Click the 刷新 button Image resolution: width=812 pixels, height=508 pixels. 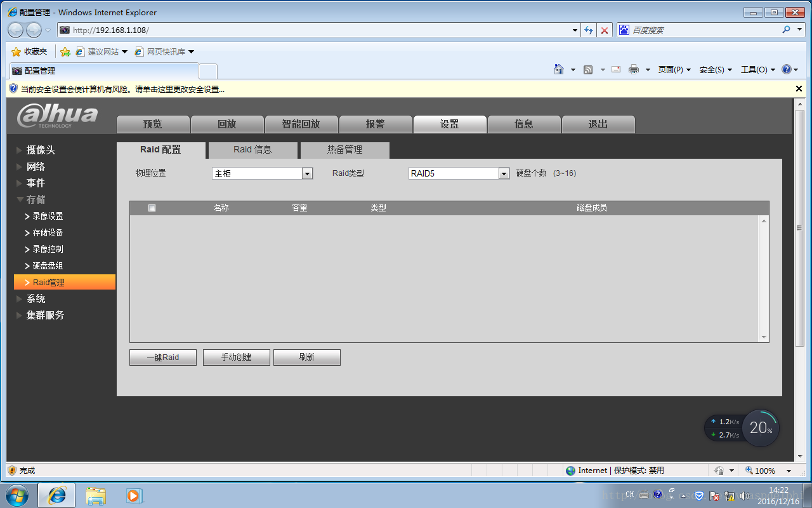307,358
